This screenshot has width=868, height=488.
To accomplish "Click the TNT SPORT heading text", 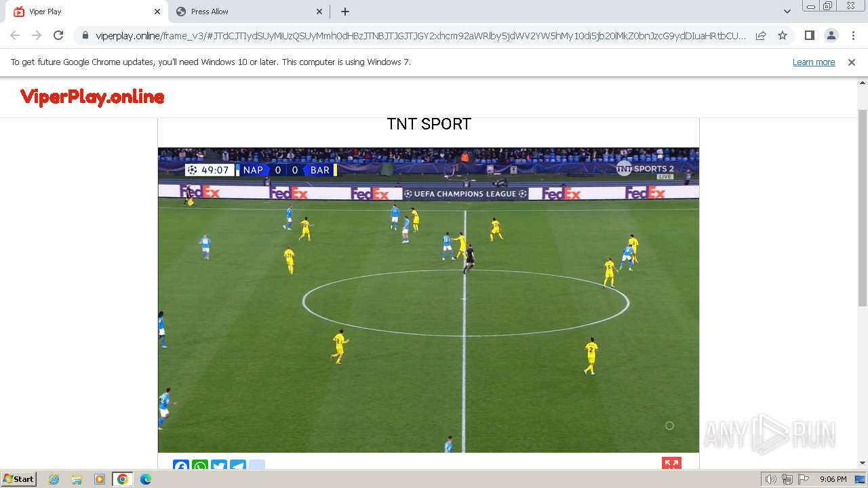I will pyautogui.click(x=429, y=124).
